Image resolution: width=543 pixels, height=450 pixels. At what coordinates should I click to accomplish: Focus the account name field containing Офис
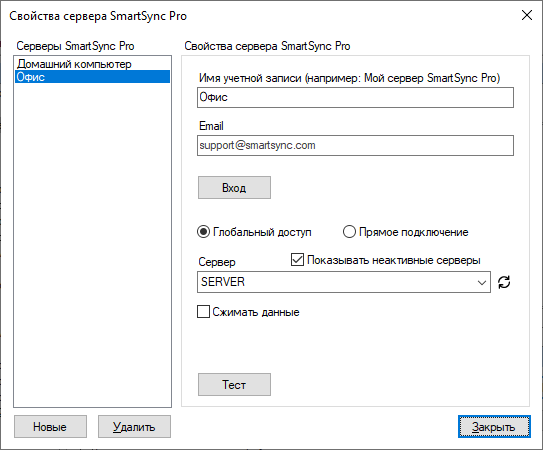[x=355, y=97]
